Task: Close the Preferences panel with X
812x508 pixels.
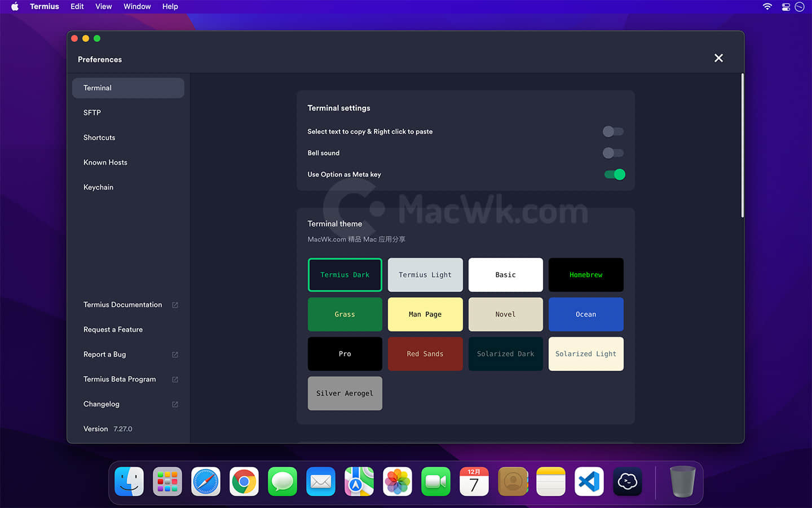Action: [718, 58]
